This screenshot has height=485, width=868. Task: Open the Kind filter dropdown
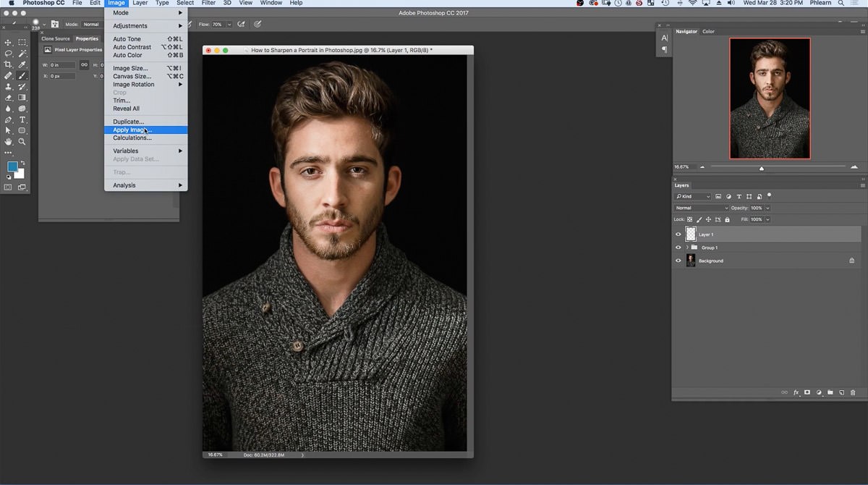click(x=693, y=196)
